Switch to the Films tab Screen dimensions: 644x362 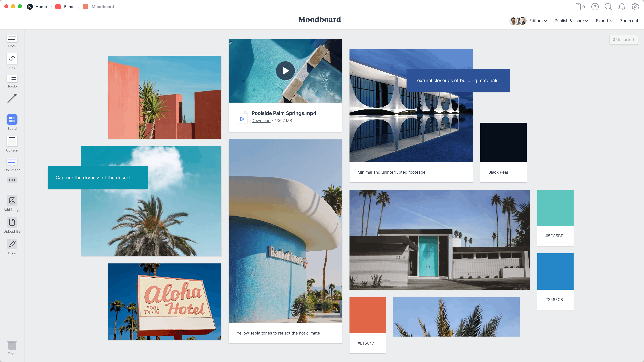[x=69, y=7]
